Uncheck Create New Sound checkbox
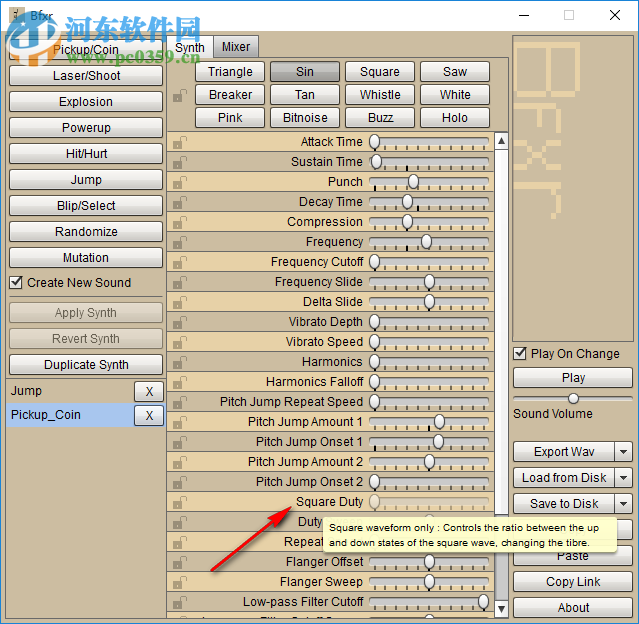The image size is (639, 624). [16, 282]
